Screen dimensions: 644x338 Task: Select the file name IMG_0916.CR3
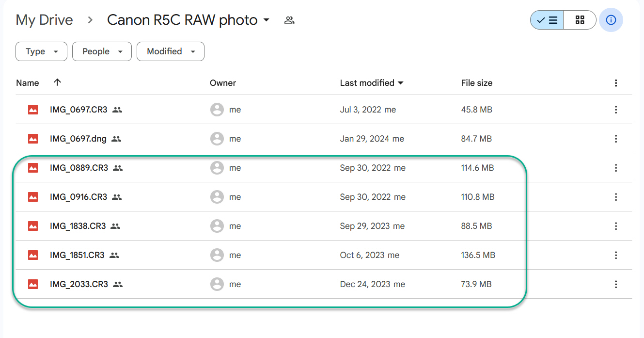pos(79,197)
